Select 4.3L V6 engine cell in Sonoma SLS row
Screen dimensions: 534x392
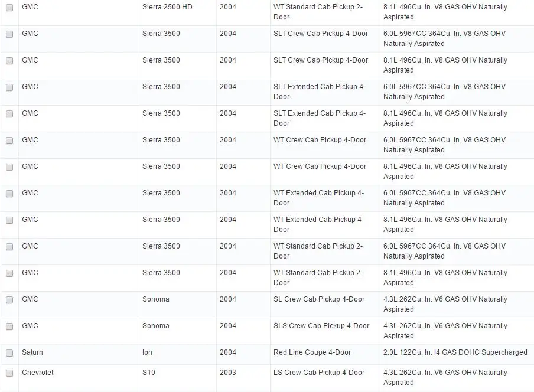click(x=457, y=331)
